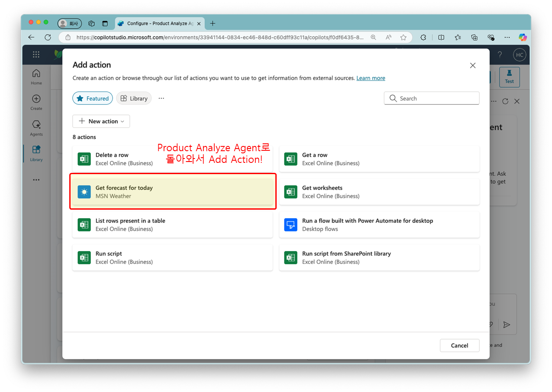Open Agents in the left sidebar
This screenshot has height=392, width=552.
tap(36, 128)
